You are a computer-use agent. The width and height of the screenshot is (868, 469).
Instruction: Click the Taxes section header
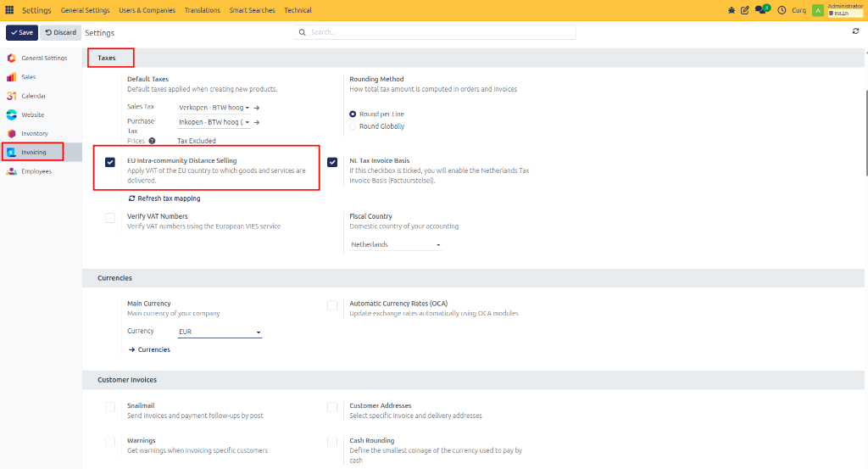(106, 58)
